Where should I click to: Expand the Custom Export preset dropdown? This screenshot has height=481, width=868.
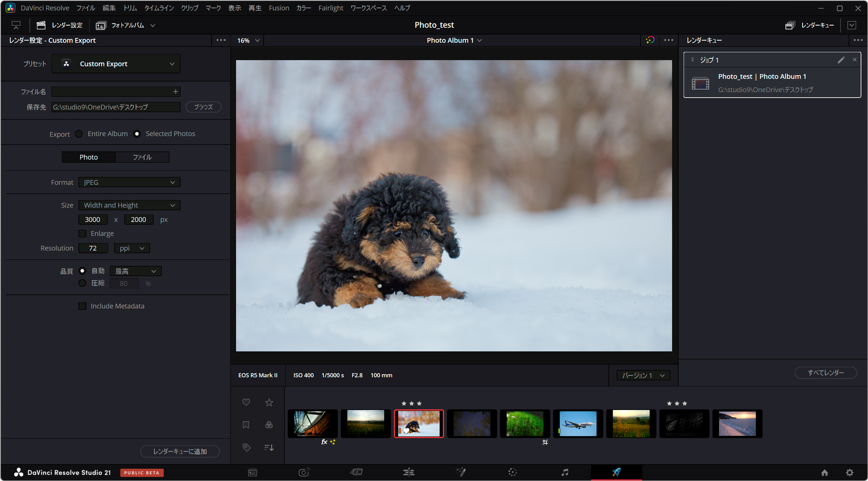[x=116, y=64]
